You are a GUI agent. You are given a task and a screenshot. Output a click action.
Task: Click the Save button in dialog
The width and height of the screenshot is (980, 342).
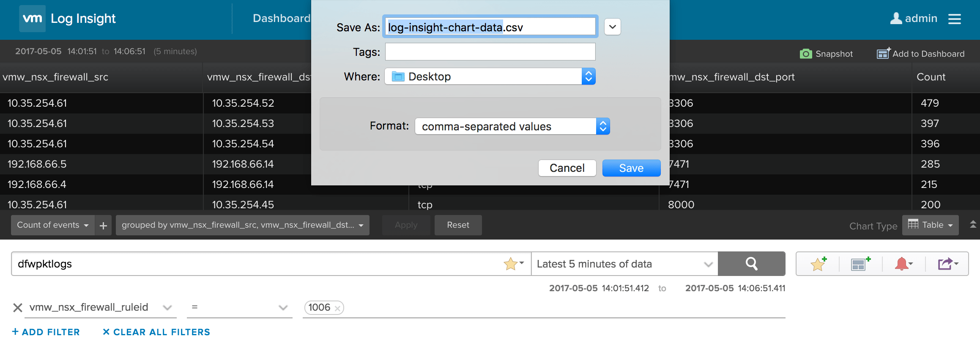tap(631, 168)
